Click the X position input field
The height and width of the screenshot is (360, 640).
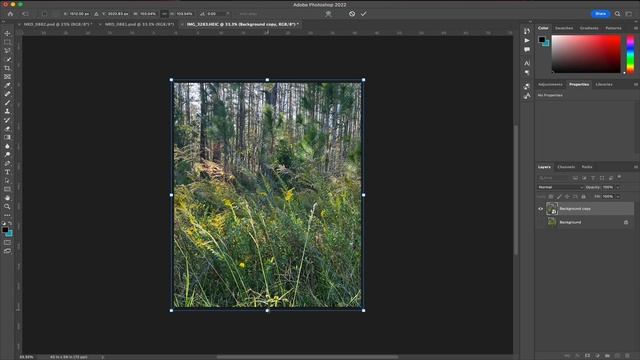coord(79,14)
